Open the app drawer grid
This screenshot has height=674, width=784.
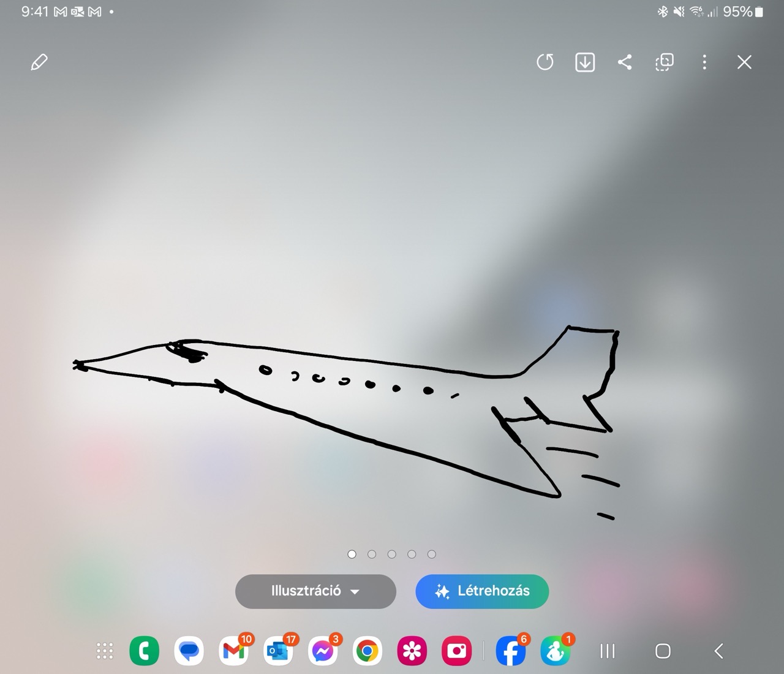coord(104,651)
